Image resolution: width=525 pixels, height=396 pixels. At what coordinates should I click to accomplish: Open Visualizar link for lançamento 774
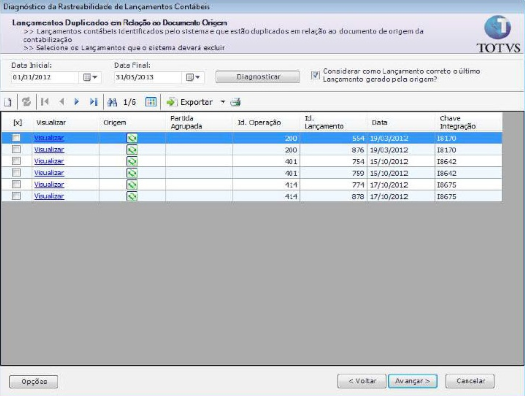point(49,184)
